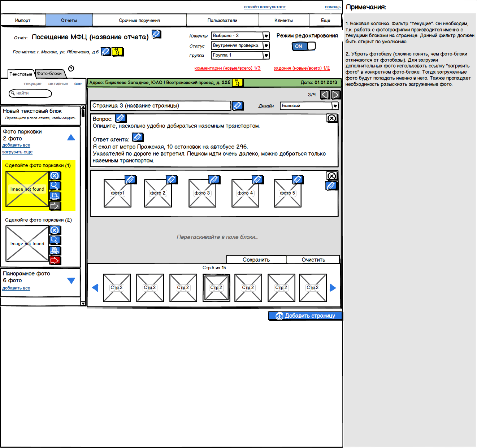Screen dimensions: 477x448
Task: Edit фото 3 using its pencil icon
Action: pos(214,179)
